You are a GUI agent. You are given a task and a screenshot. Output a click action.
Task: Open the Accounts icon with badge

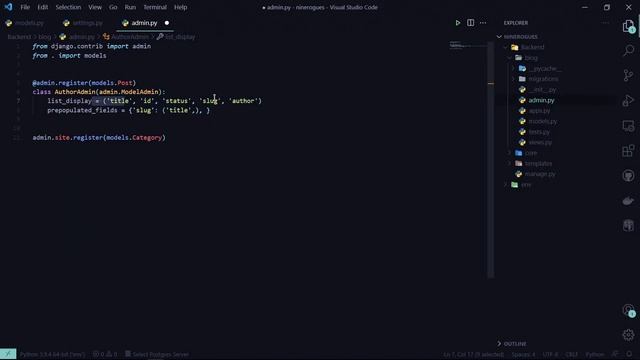click(629, 310)
